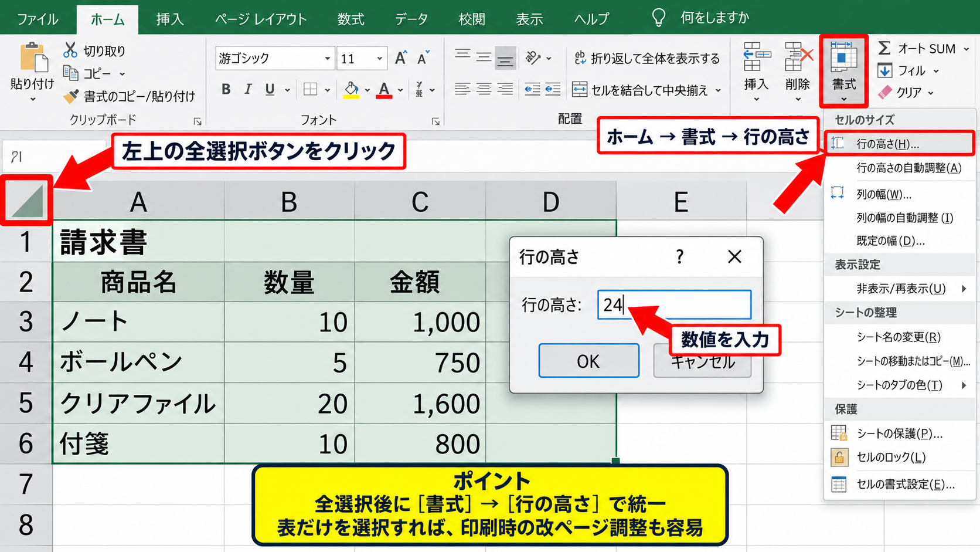Click the Format (書式) ribbon icon
This screenshot has width=980, height=552.
[x=844, y=58]
